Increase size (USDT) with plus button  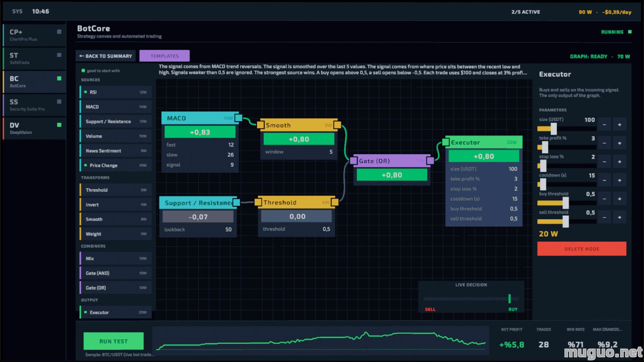620,125
